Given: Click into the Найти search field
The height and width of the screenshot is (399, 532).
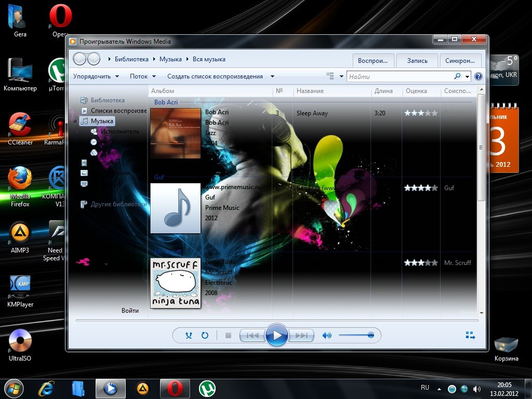Looking at the screenshot, I should (x=401, y=77).
